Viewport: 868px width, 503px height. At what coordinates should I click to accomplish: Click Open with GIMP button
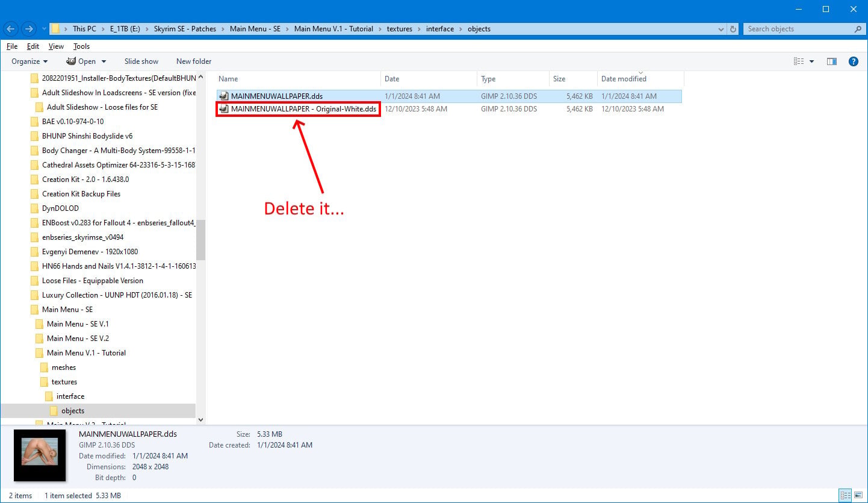81,61
